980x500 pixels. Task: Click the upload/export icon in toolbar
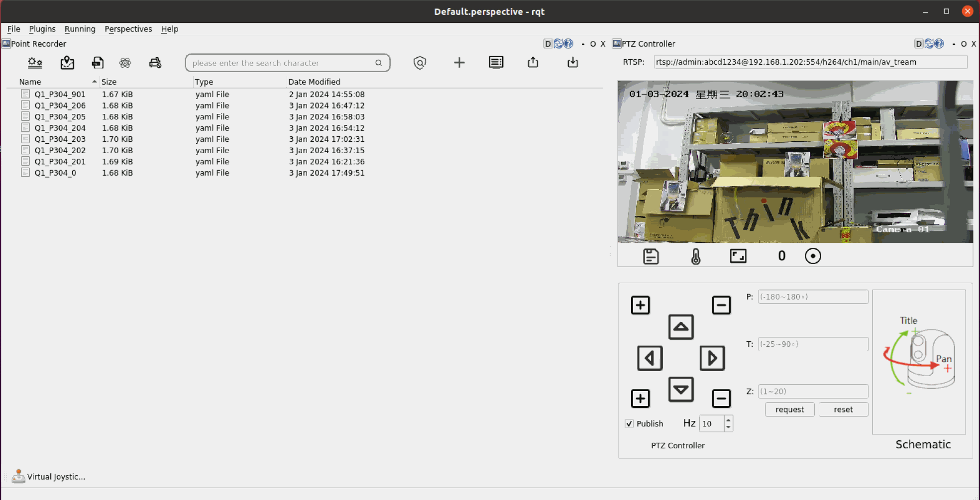[x=533, y=63]
